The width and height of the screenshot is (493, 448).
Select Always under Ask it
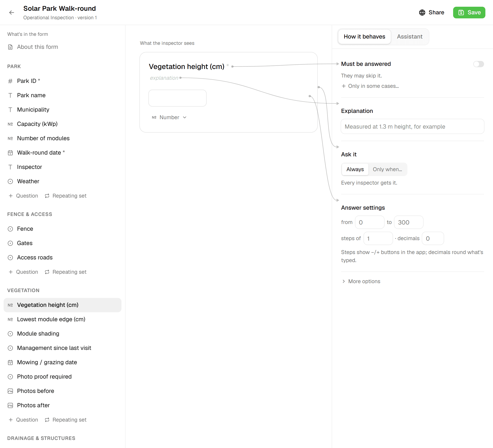pyautogui.click(x=355, y=169)
